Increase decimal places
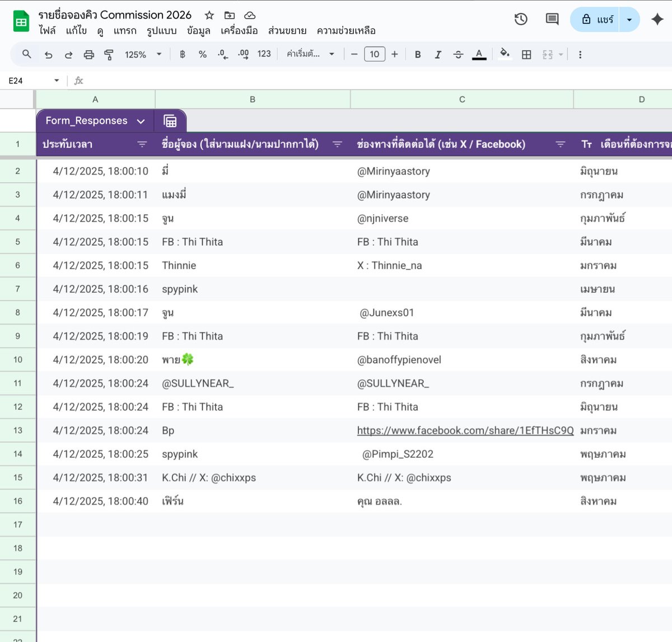The image size is (672, 642). click(244, 54)
